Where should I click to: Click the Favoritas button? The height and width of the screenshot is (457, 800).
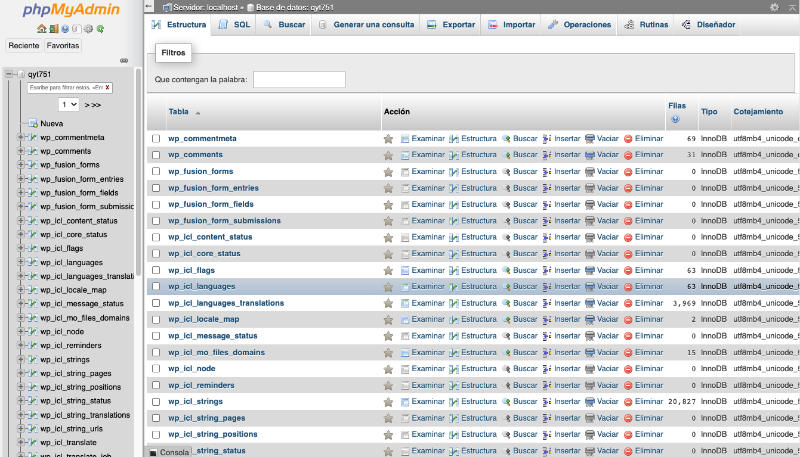coord(63,46)
